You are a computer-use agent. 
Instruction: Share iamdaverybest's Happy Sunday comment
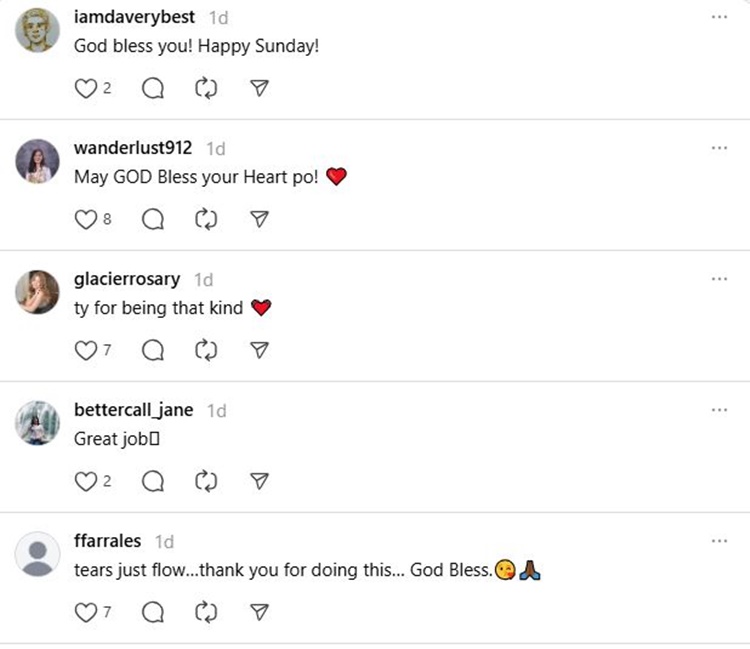pyautogui.click(x=259, y=88)
